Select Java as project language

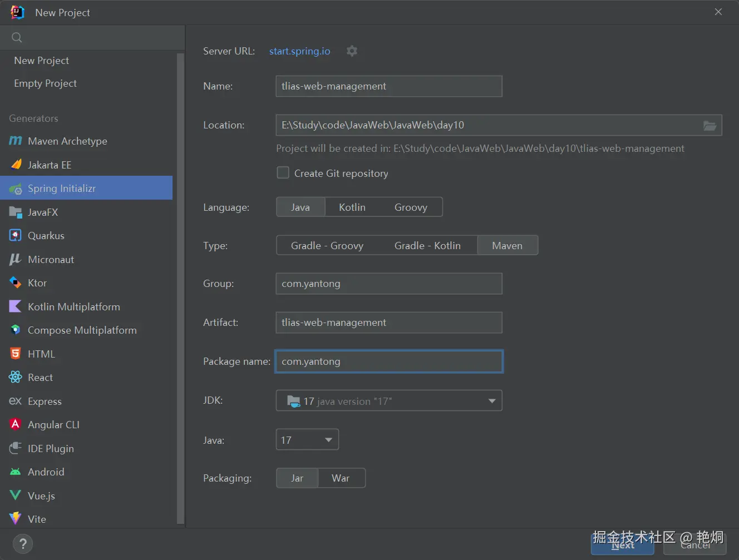(x=300, y=207)
